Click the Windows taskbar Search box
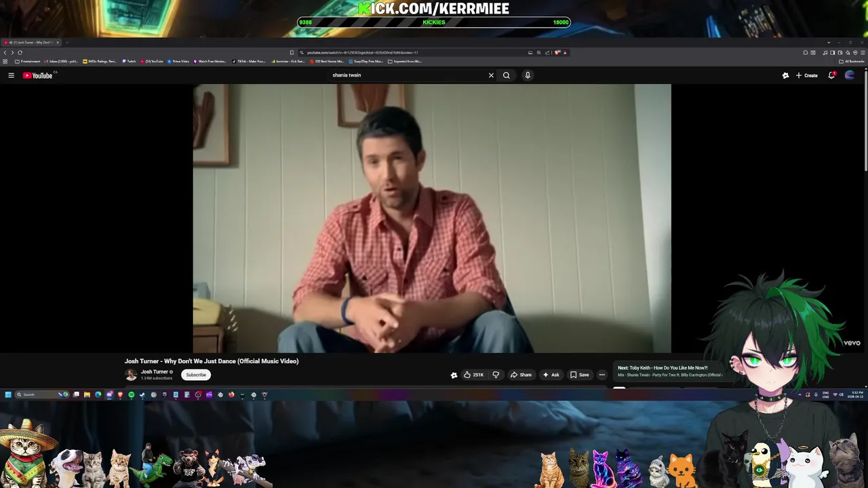The width and height of the screenshot is (868, 488). [42, 394]
